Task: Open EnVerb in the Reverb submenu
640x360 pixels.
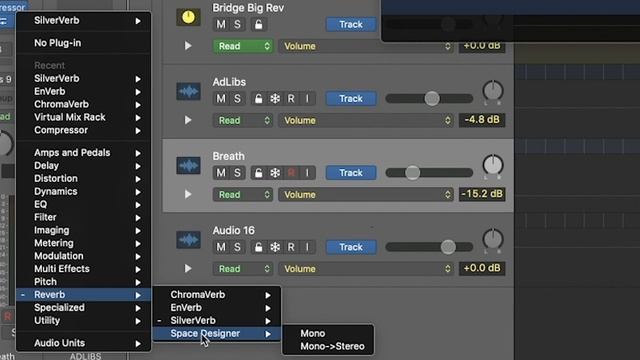Action: tap(217, 308)
